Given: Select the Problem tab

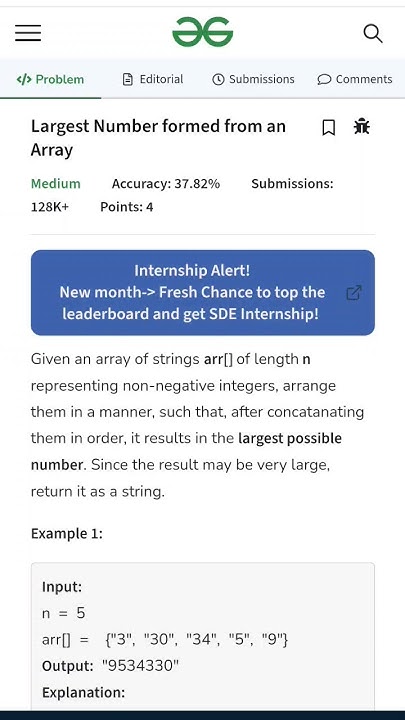Looking at the screenshot, I should (x=51, y=79).
